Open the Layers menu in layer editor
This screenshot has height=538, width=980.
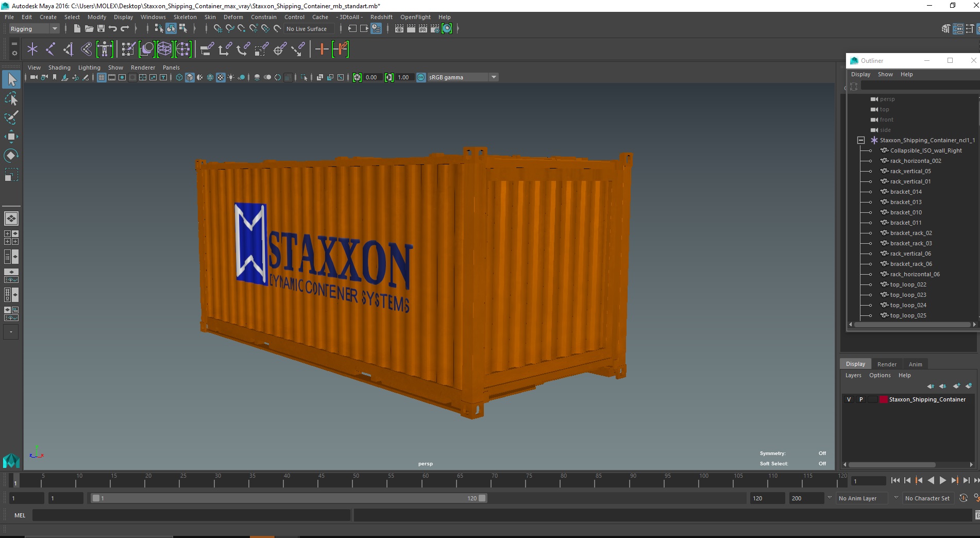click(x=853, y=375)
